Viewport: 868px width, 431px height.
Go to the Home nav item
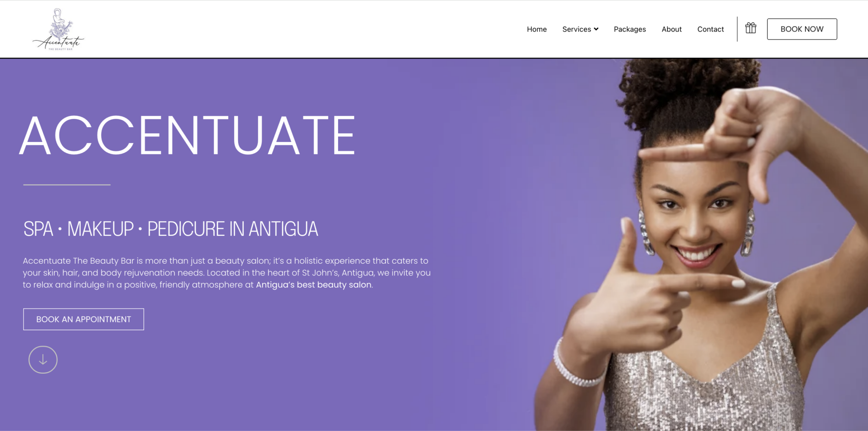pyautogui.click(x=537, y=29)
